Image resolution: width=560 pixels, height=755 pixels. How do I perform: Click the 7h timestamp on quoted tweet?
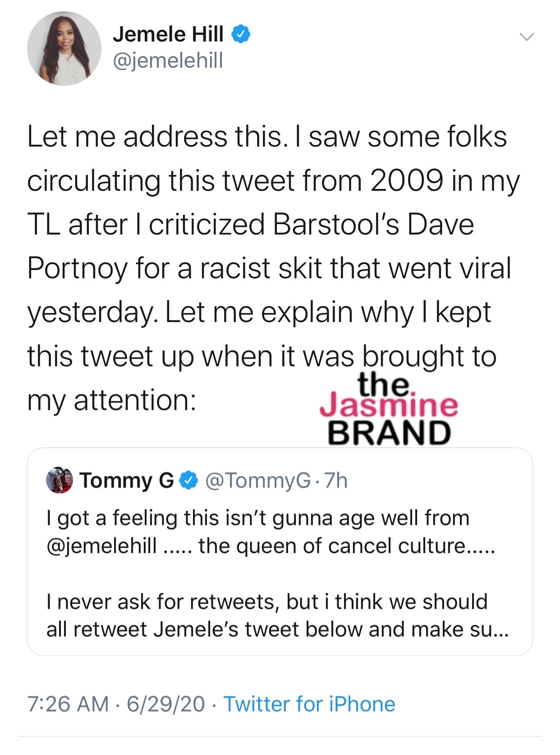pos(336,481)
